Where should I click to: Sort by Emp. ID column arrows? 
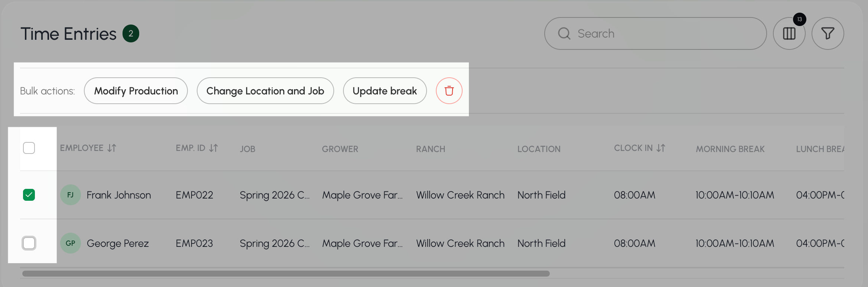(x=213, y=148)
